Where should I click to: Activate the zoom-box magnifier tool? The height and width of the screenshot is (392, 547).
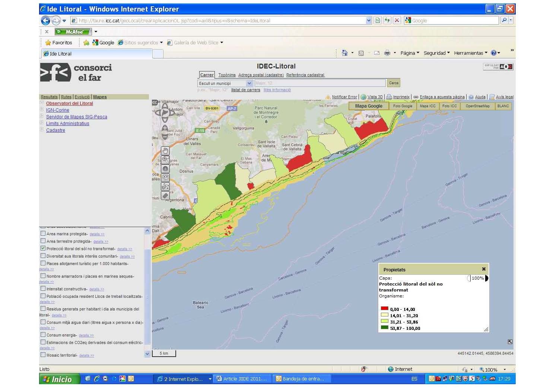click(x=165, y=159)
